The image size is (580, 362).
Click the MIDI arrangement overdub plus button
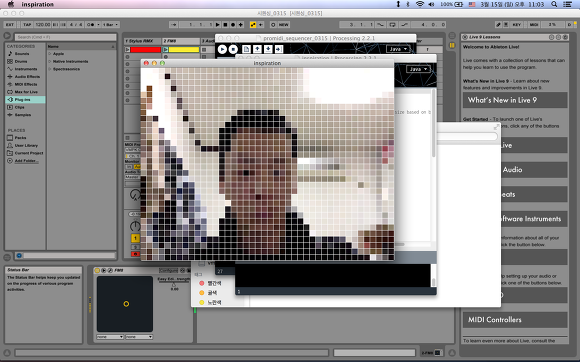(241, 25)
